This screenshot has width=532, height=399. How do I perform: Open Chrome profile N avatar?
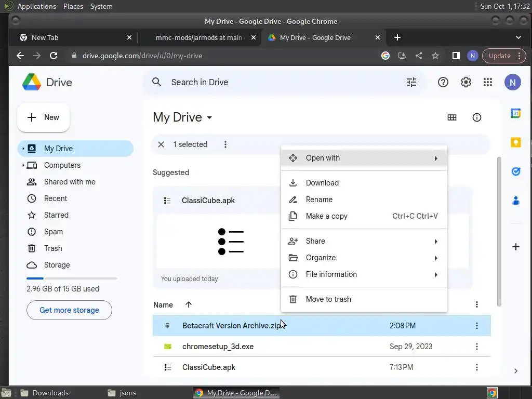pyautogui.click(x=472, y=56)
